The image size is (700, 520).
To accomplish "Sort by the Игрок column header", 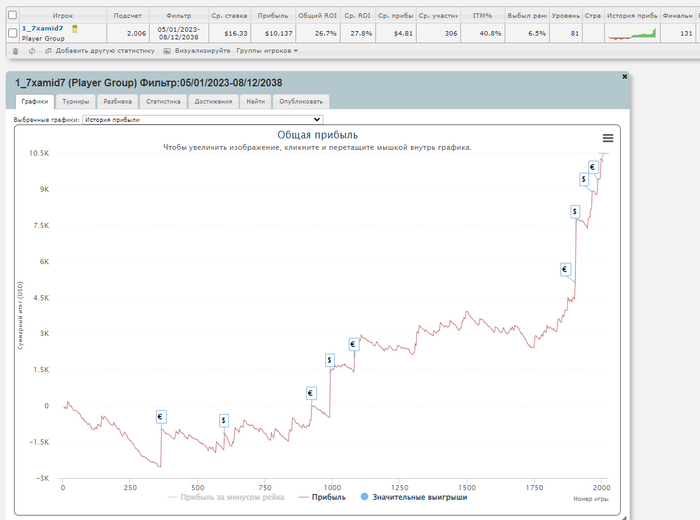I will [x=62, y=16].
